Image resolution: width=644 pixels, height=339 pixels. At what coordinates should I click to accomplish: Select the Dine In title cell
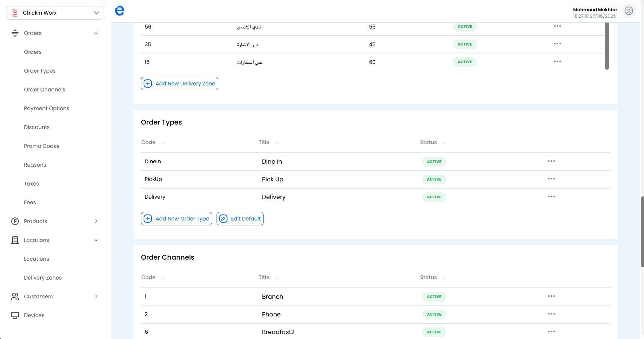pos(272,161)
